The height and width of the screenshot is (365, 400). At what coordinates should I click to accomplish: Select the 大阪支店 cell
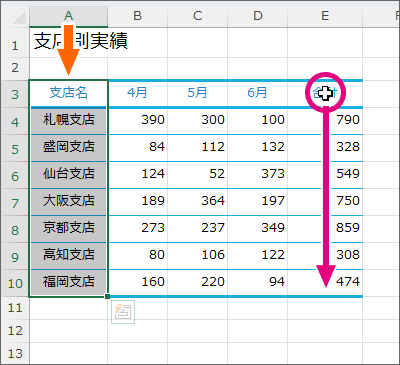coord(68,202)
